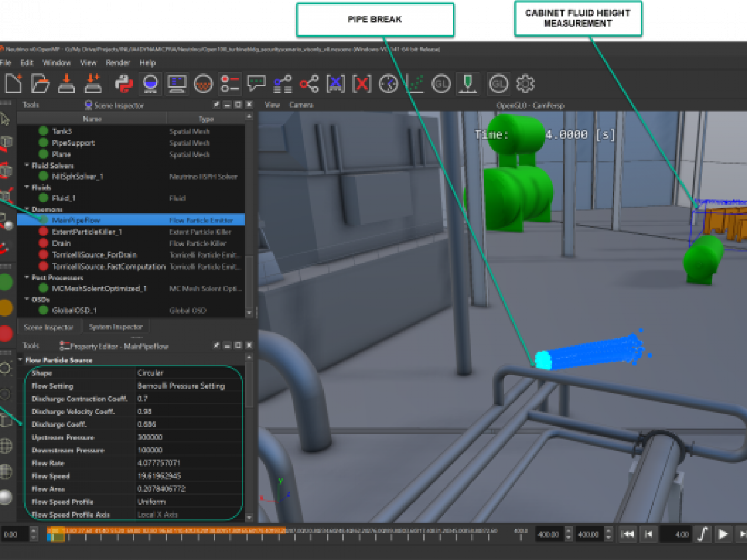Click the New Scene file icon
Screen dimensions: 747x560
tap(14, 83)
